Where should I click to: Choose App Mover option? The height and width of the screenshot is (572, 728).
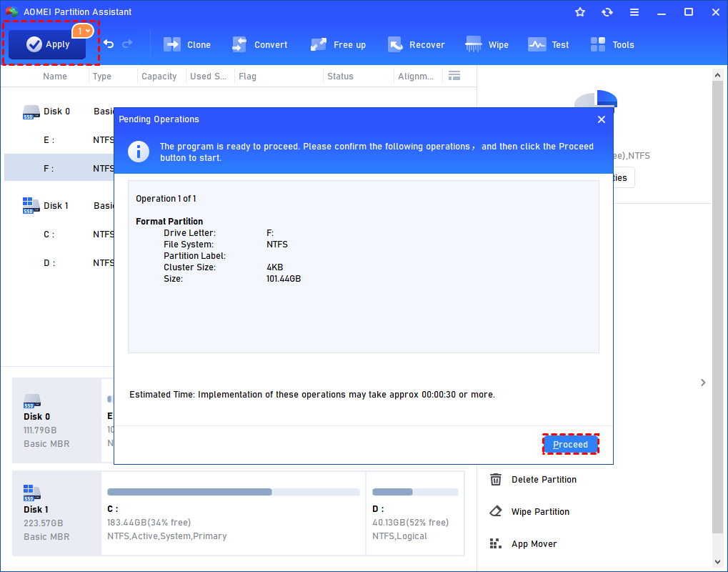pyautogui.click(x=534, y=544)
